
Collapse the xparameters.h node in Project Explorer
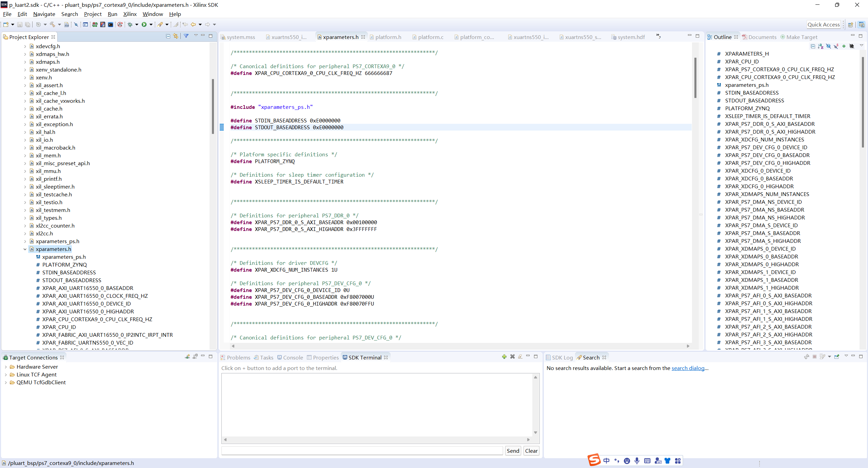[25, 249]
